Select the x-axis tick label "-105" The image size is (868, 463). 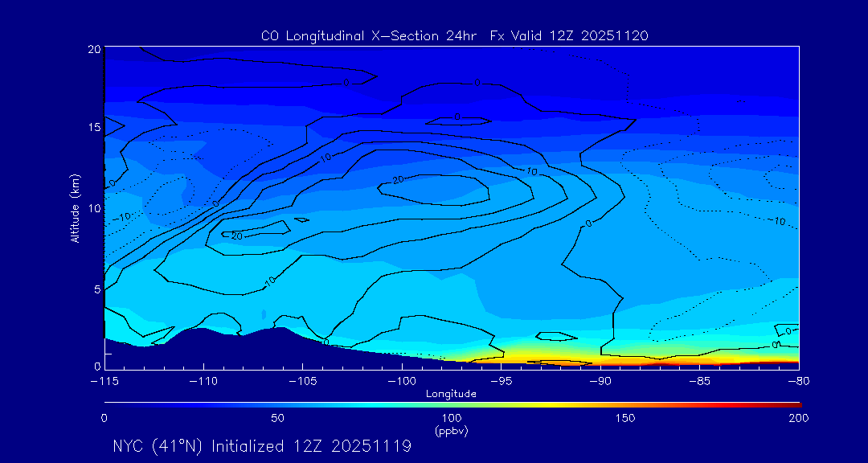302,382
